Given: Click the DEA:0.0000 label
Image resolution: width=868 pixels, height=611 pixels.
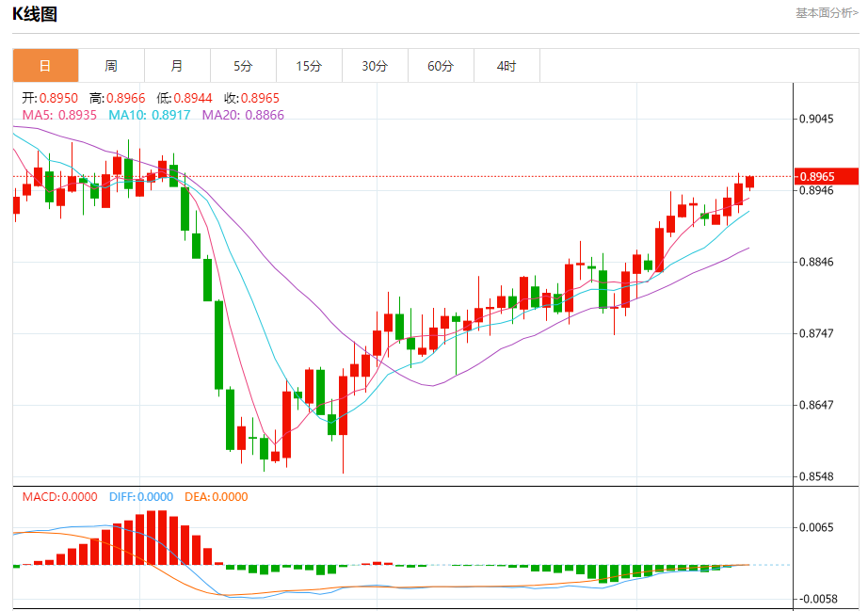Looking at the screenshot, I should tap(217, 497).
